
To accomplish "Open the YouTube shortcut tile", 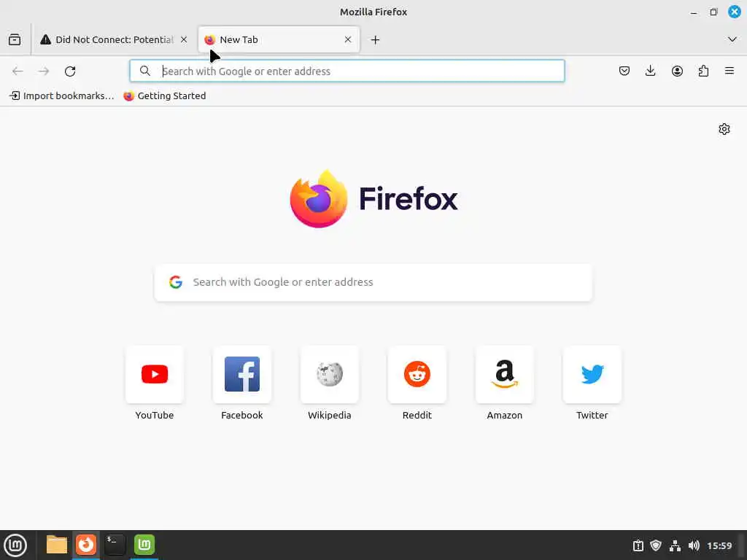I will 155,374.
